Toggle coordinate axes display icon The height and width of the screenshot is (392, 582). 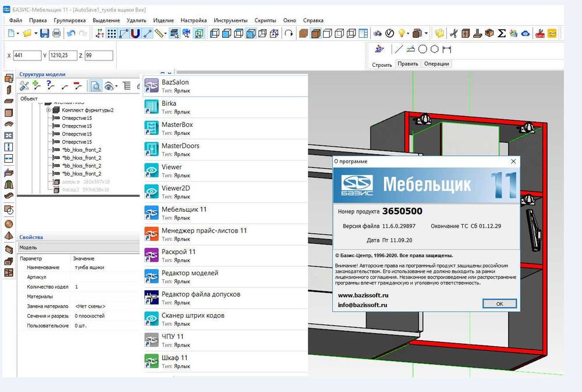(100, 33)
